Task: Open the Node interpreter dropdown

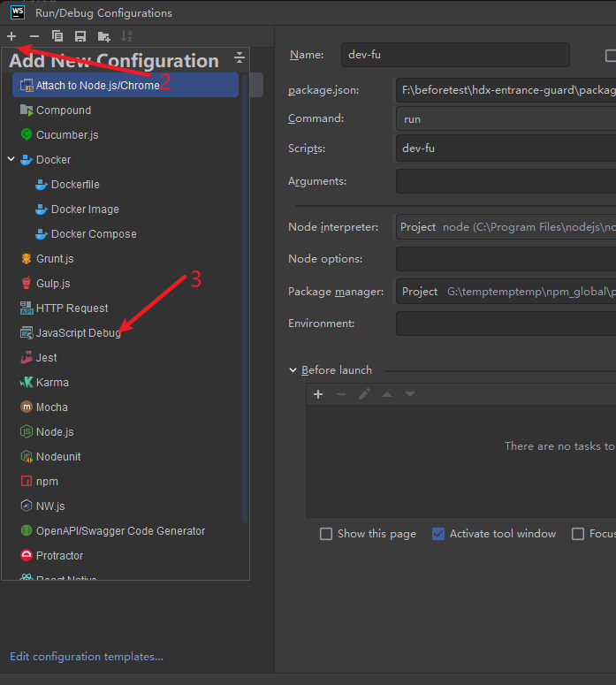Action: click(x=506, y=227)
